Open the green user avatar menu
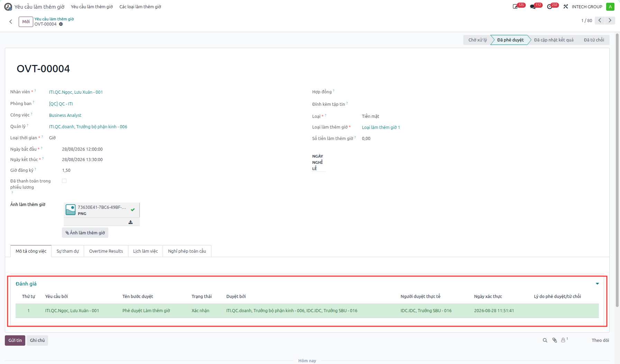The height and width of the screenshot is (364, 620). point(610,7)
